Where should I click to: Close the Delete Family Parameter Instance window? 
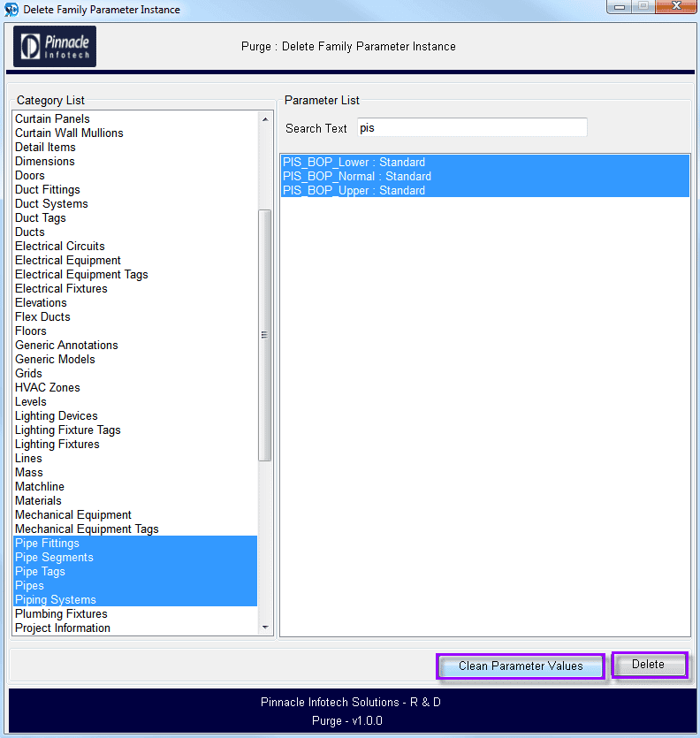676,6
